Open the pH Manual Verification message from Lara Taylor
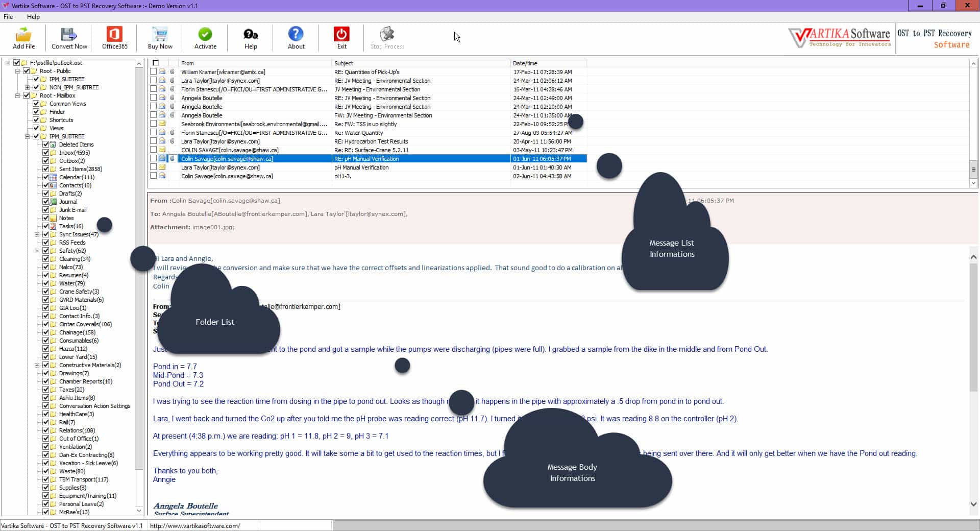Viewport: 980px width, 531px height. tap(367, 167)
